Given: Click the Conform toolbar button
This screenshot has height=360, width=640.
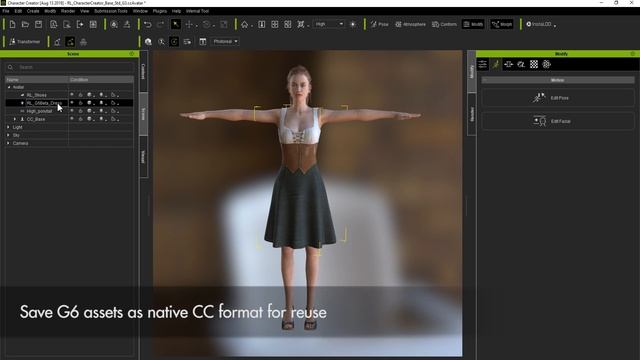Looking at the screenshot, I should tap(444, 24).
